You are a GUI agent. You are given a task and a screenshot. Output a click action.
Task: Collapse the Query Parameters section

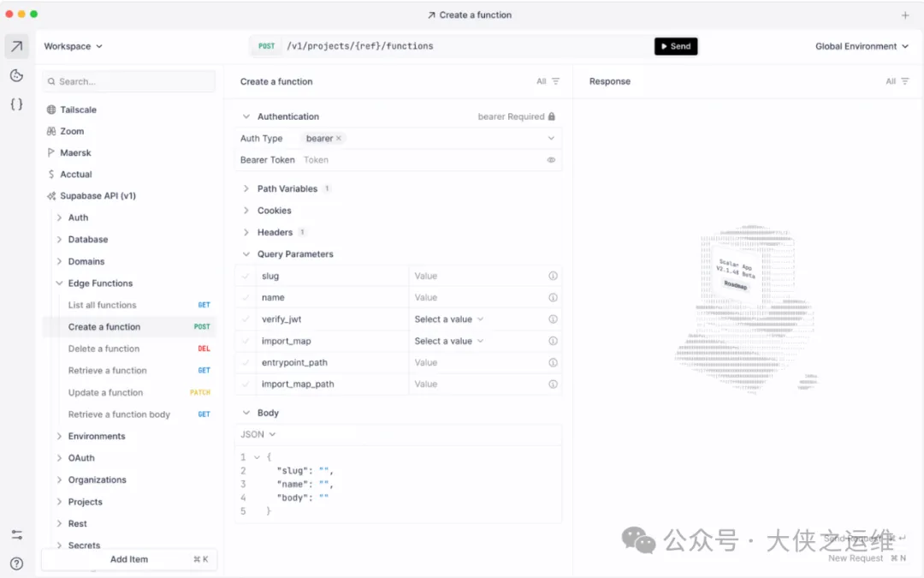pyautogui.click(x=246, y=254)
